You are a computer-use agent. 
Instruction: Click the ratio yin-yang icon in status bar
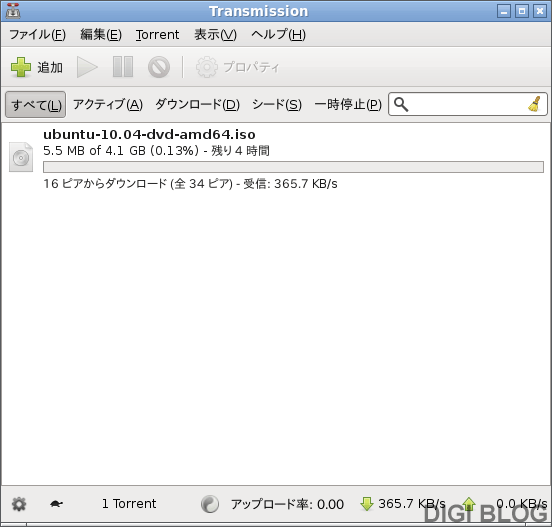pos(210,504)
